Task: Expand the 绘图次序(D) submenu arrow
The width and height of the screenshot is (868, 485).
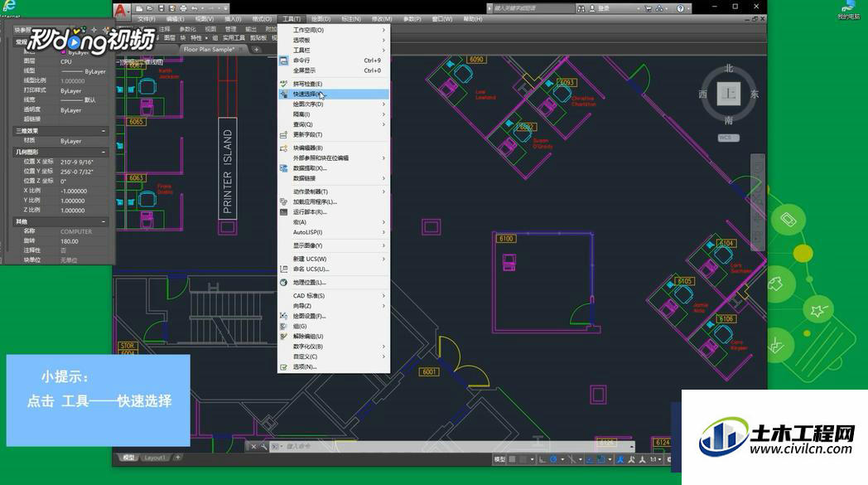Action: pyautogui.click(x=383, y=104)
